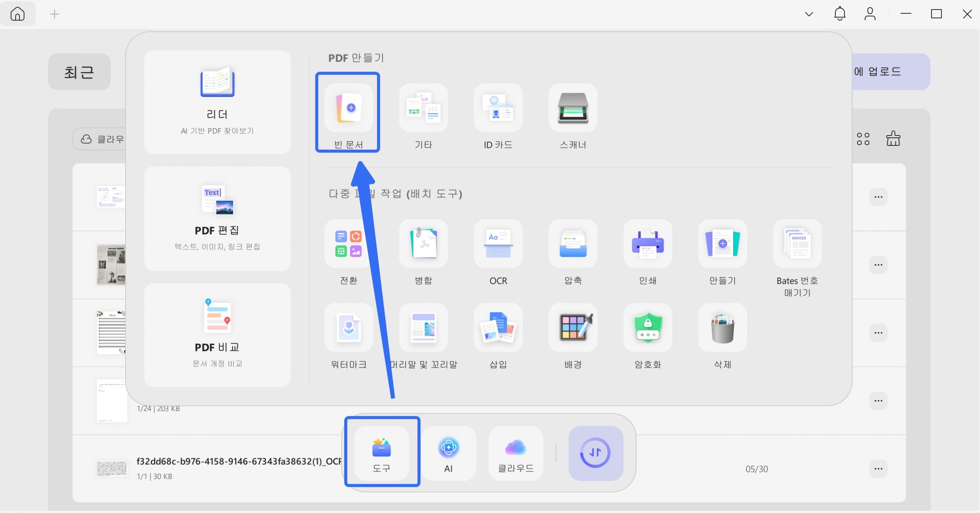Screen dimensions: 980x513
Task: Go to the Home tab icon
Action: tap(18, 14)
